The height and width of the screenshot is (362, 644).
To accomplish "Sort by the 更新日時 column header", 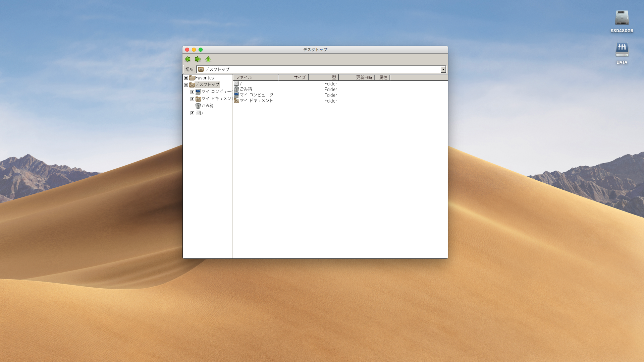I will coord(357,77).
